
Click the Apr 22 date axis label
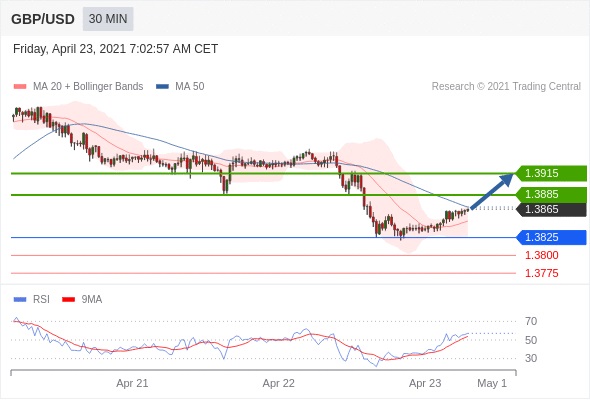click(x=278, y=383)
